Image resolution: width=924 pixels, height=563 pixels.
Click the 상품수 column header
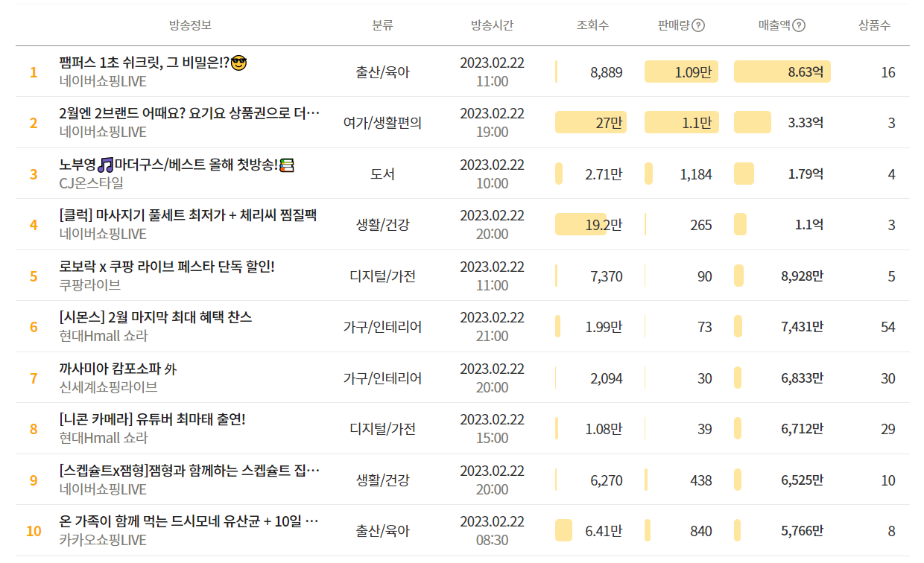[874, 25]
